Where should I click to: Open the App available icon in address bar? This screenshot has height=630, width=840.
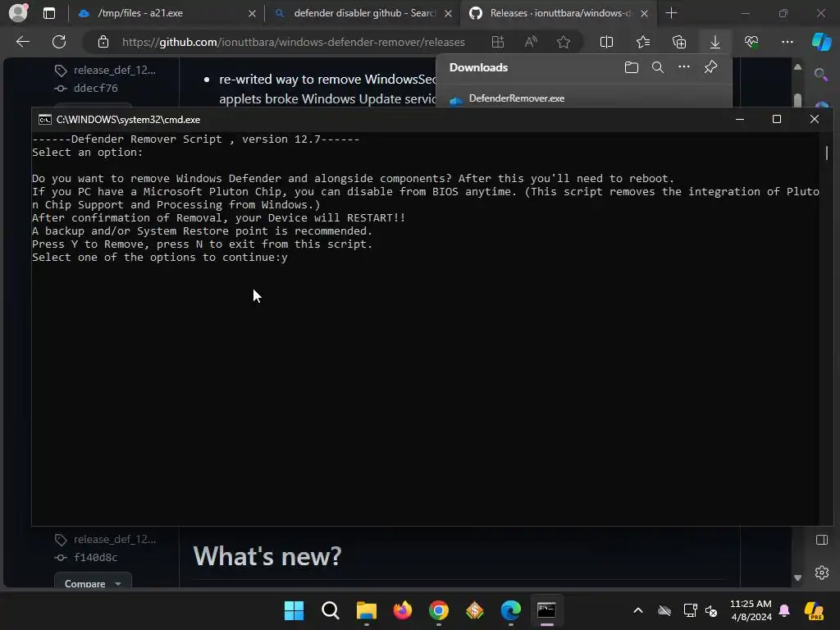click(498, 42)
